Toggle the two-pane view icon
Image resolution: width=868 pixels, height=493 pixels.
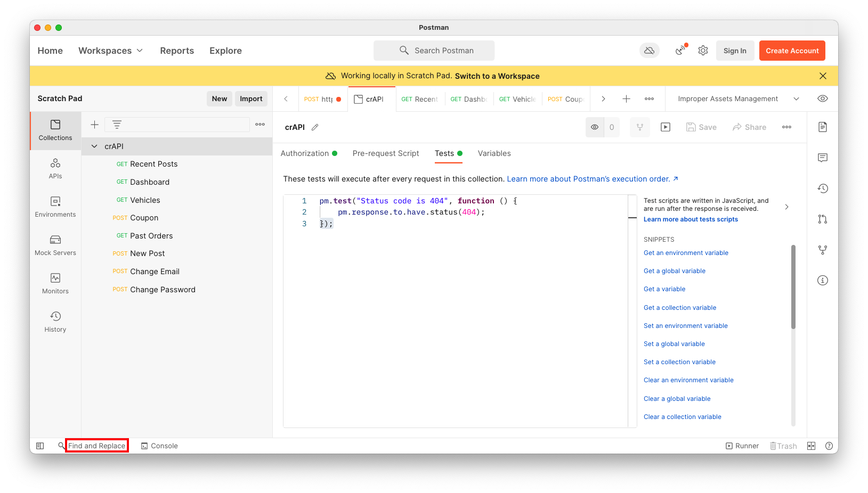click(x=811, y=446)
